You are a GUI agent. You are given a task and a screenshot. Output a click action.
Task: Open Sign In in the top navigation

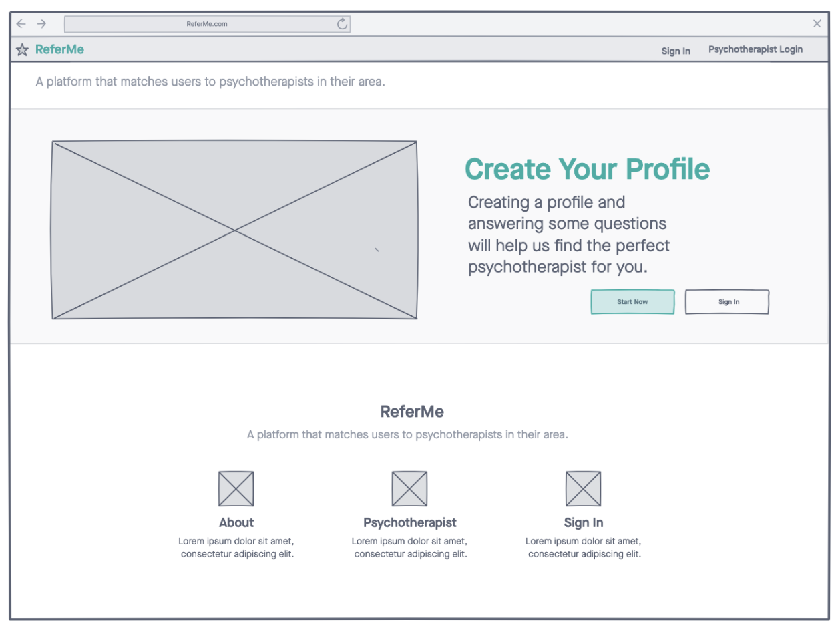click(676, 51)
